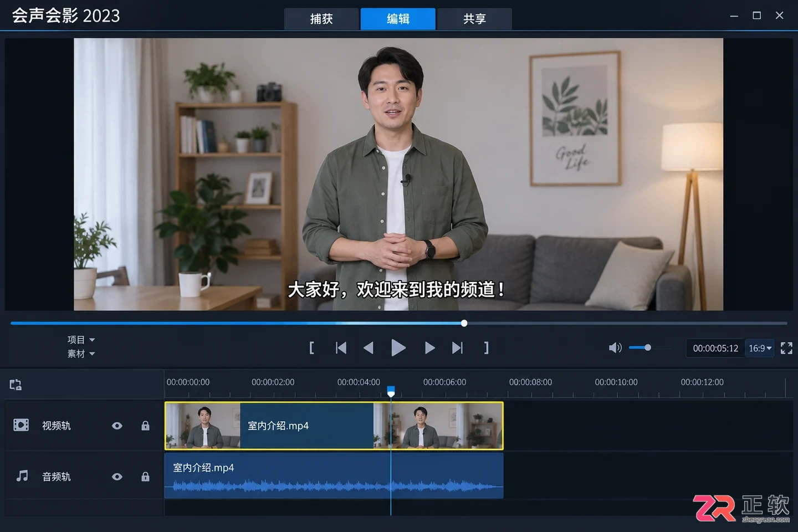Close the 会声会影 2023 window
This screenshot has width=798, height=532.
click(x=779, y=16)
